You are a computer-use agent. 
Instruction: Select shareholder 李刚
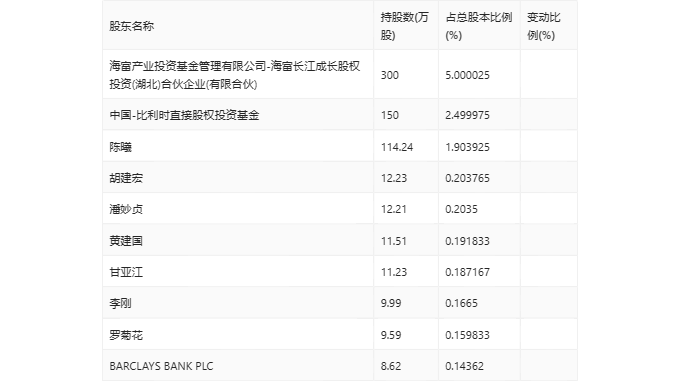[121, 303]
